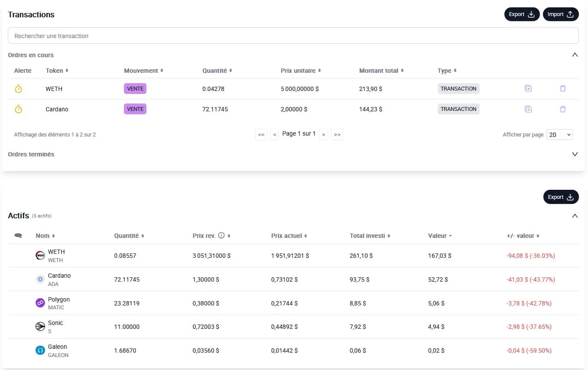588x370 pixels.
Task: Duplicate the WETH sell order using the copy icon
Action: pyautogui.click(x=528, y=88)
